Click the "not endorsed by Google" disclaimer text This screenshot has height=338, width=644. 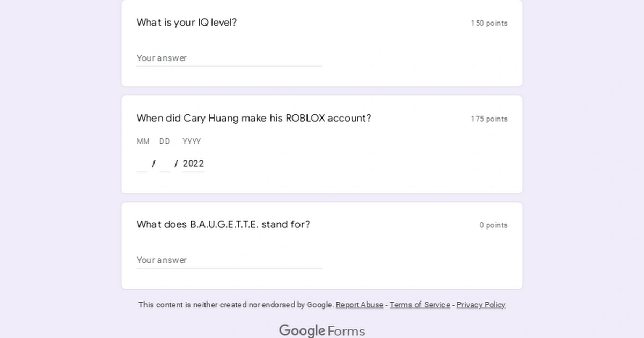point(236,305)
